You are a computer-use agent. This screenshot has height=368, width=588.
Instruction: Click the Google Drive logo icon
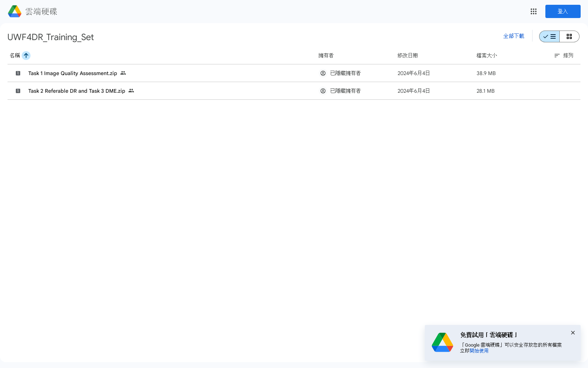coord(15,11)
